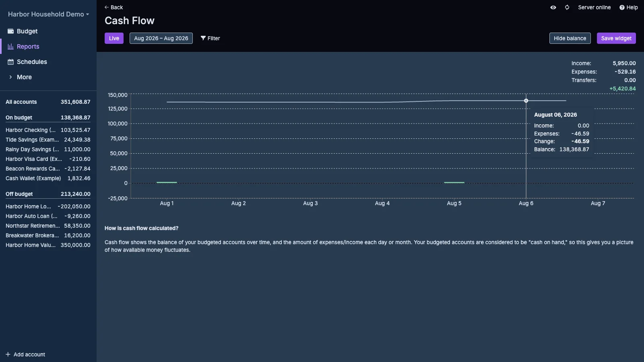Open the More menu item

(48, 77)
